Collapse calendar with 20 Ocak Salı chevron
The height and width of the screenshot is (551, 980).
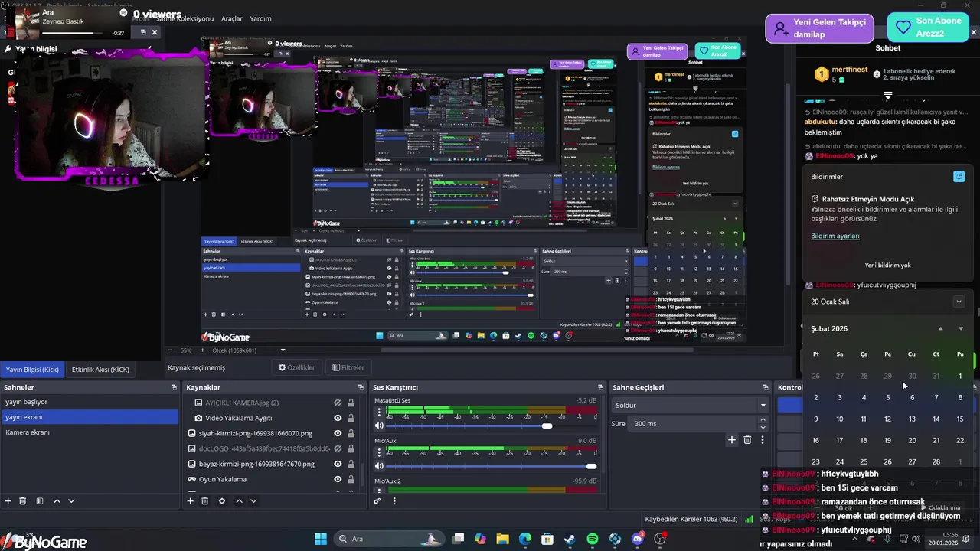(959, 302)
